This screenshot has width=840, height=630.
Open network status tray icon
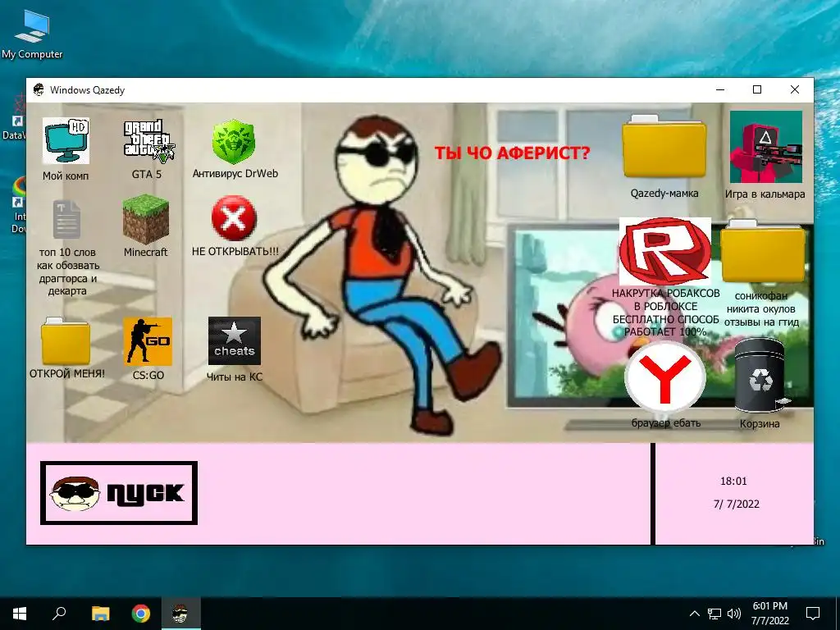(x=714, y=614)
